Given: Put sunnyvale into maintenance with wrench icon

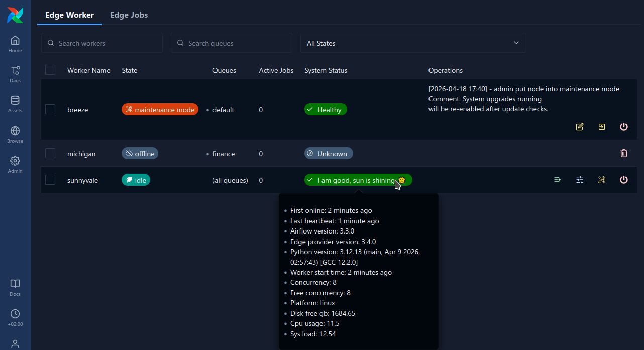Looking at the screenshot, I should (601, 179).
